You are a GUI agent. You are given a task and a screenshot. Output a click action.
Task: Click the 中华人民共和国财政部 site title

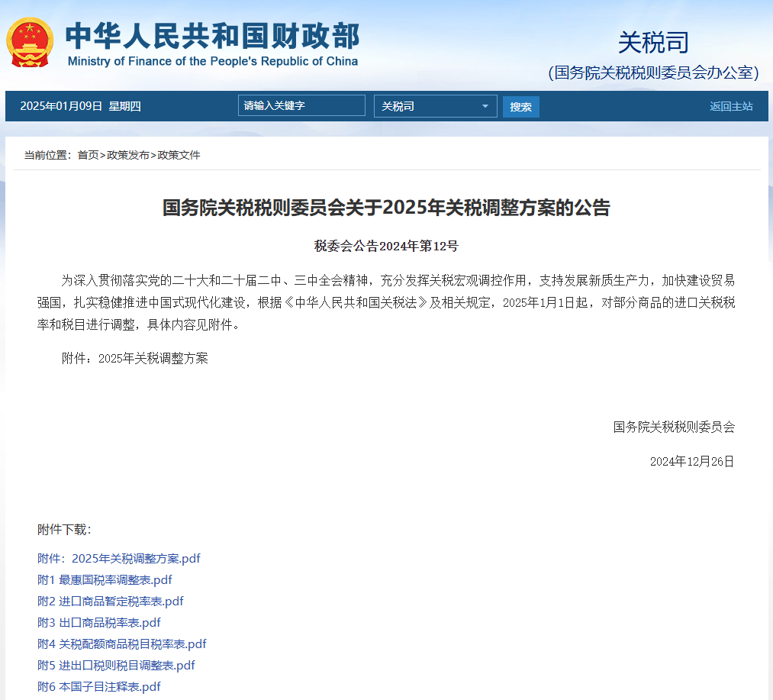coord(211,36)
